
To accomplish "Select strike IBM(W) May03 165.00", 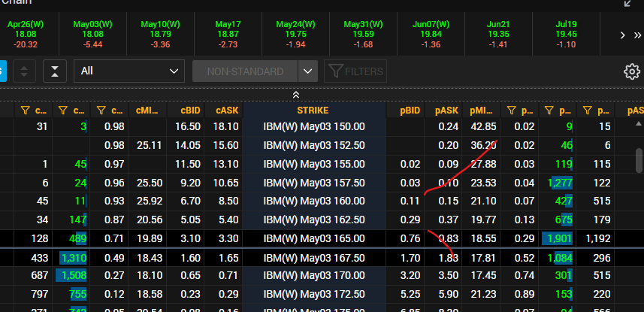I will tap(314, 238).
